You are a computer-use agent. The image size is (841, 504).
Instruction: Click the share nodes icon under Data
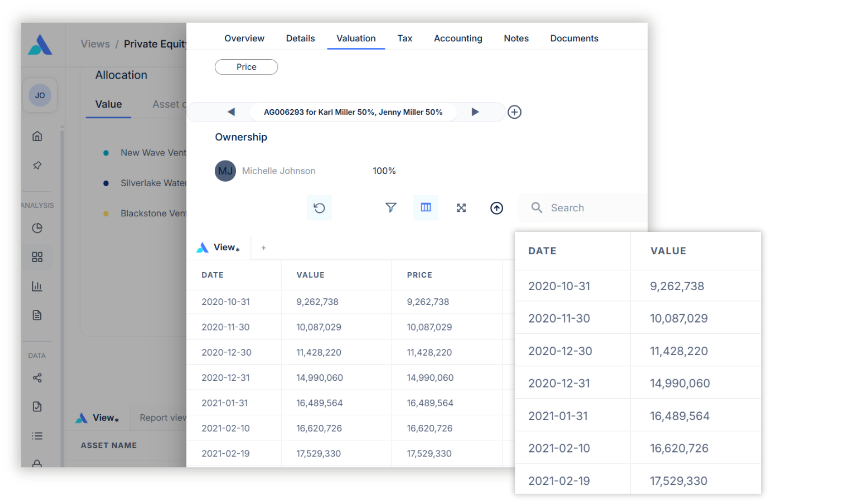[x=37, y=378]
